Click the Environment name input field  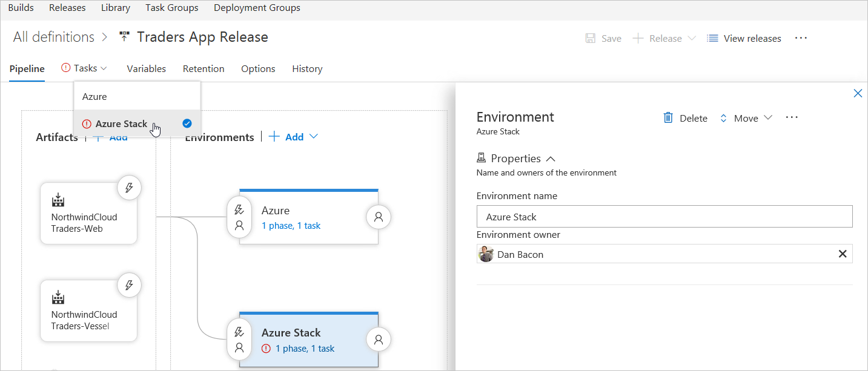tap(664, 217)
